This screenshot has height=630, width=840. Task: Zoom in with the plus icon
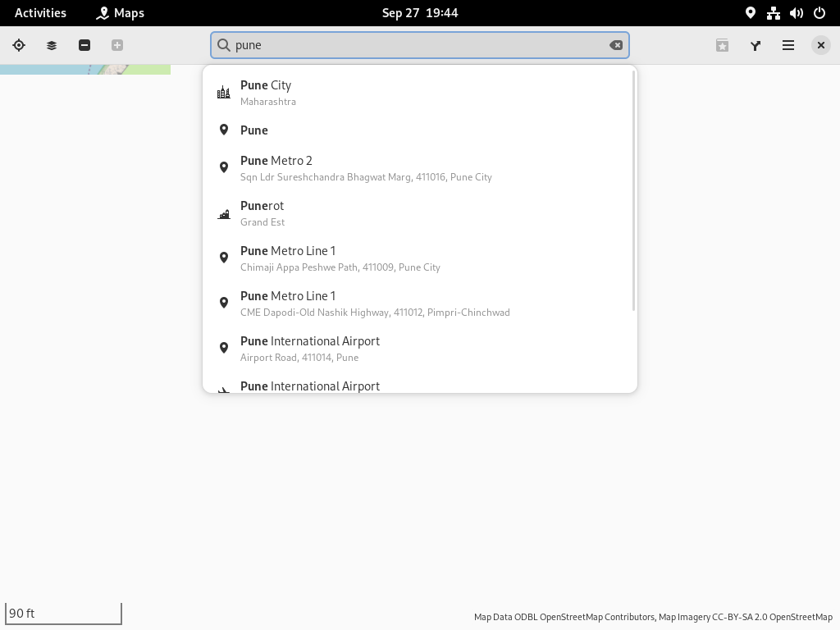(x=117, y=46)
